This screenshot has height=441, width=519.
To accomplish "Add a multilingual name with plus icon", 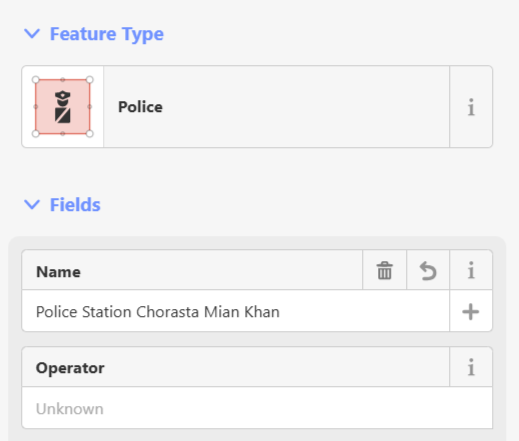I will click(x=471, y=311).
